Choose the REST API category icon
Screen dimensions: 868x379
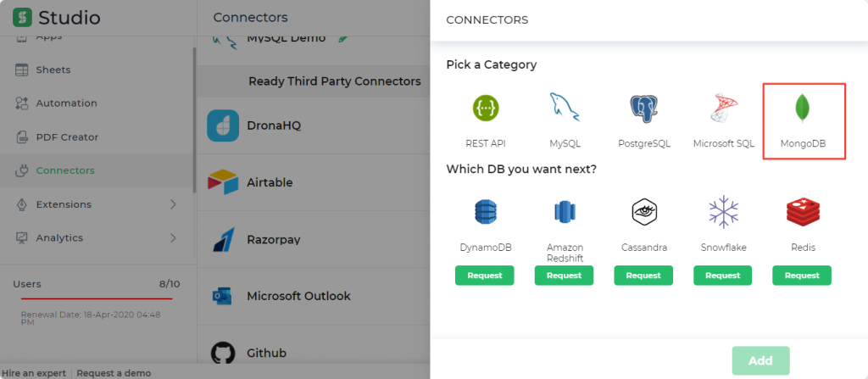486,108
